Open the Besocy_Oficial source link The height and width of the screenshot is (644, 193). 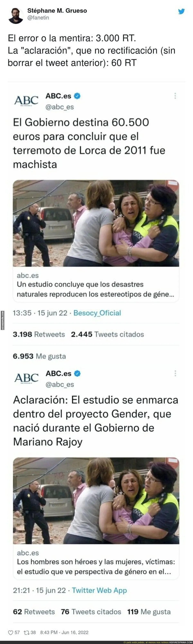[97, 313]
